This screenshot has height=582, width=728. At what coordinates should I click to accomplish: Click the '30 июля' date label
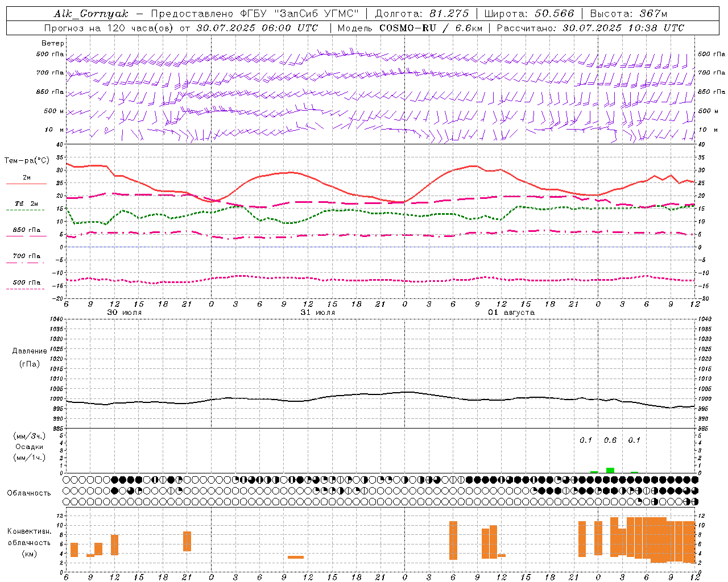point(125,313)
